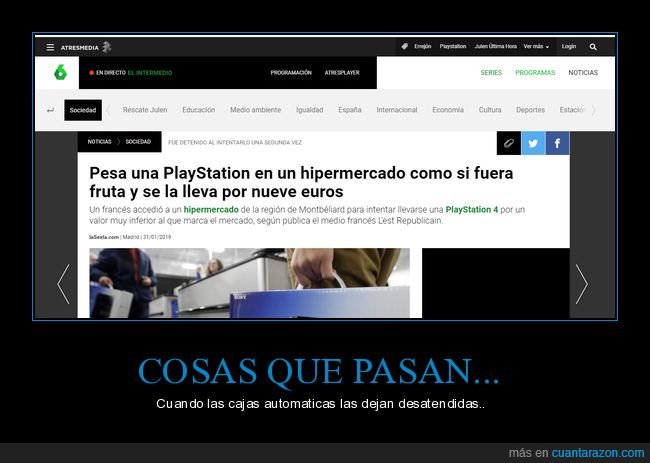Open the hamburger menu next to Atresmedia

pyautogui.click(x=50, y=47)
